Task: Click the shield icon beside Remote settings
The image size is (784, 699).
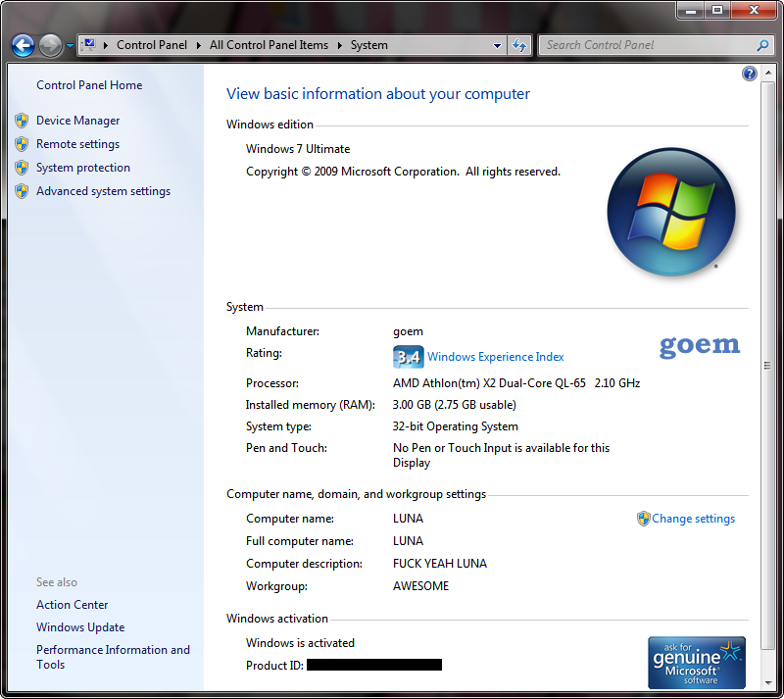Action: click(x=22, y=143)
